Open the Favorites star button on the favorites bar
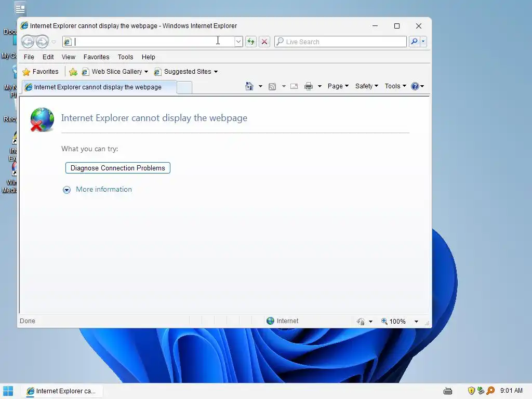532x399 pixels. coord(41,72)
